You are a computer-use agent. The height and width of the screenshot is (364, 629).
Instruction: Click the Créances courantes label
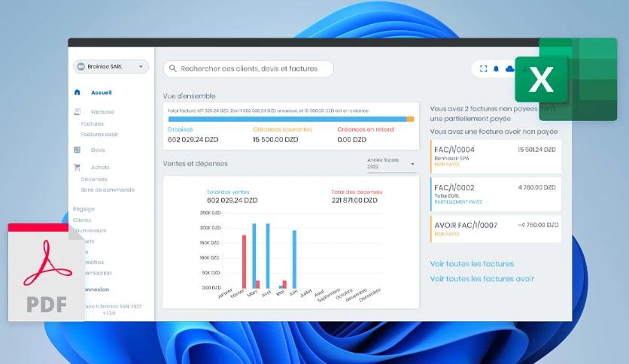click(282, 129)
